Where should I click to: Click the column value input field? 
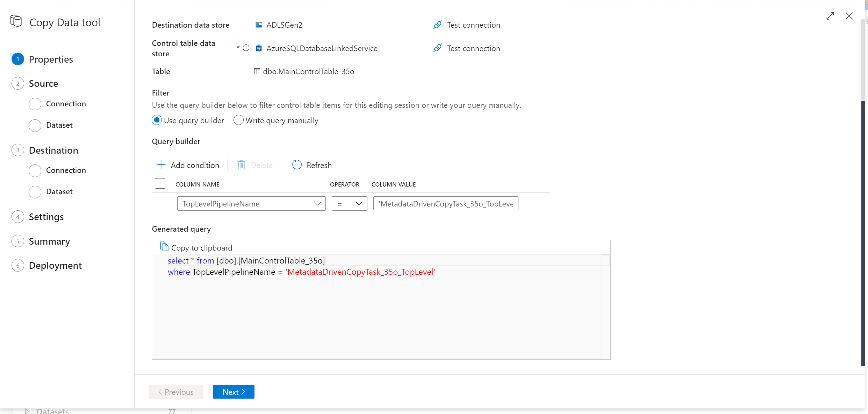coord(446,203)
